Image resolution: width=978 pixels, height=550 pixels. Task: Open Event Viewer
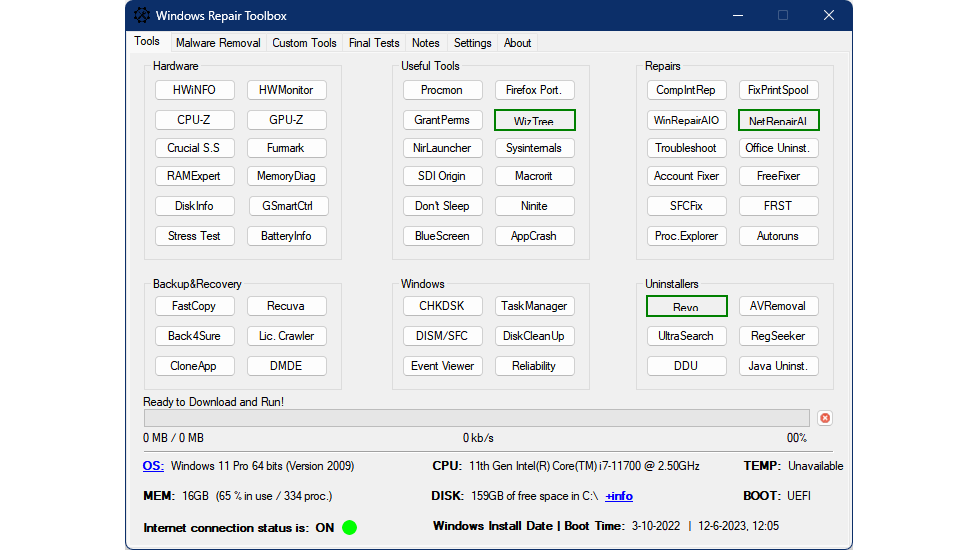point(442,365)
